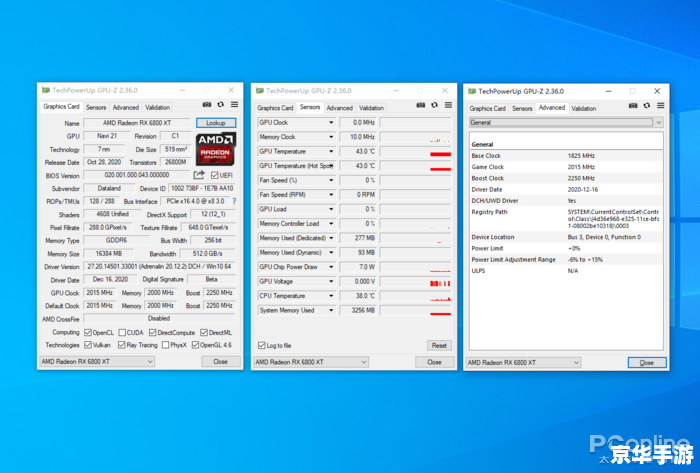Switch to Validation tab in Graphics Card window
Image resolution: width=700 pixels, height=473 pixels.
point(157,108)
